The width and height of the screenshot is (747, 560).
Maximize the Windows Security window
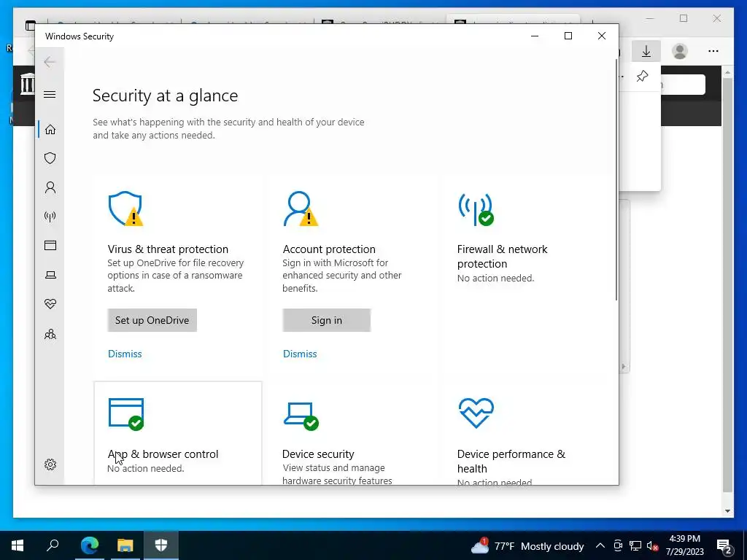click(568, 36)
